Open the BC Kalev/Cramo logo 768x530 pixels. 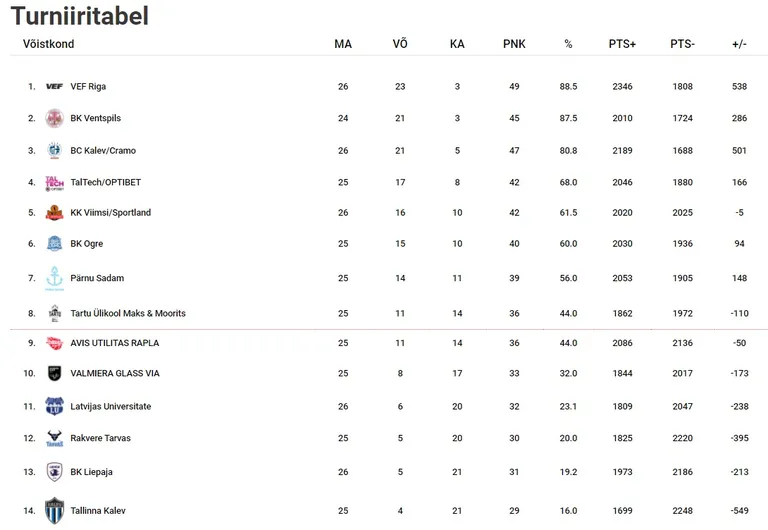54,150
